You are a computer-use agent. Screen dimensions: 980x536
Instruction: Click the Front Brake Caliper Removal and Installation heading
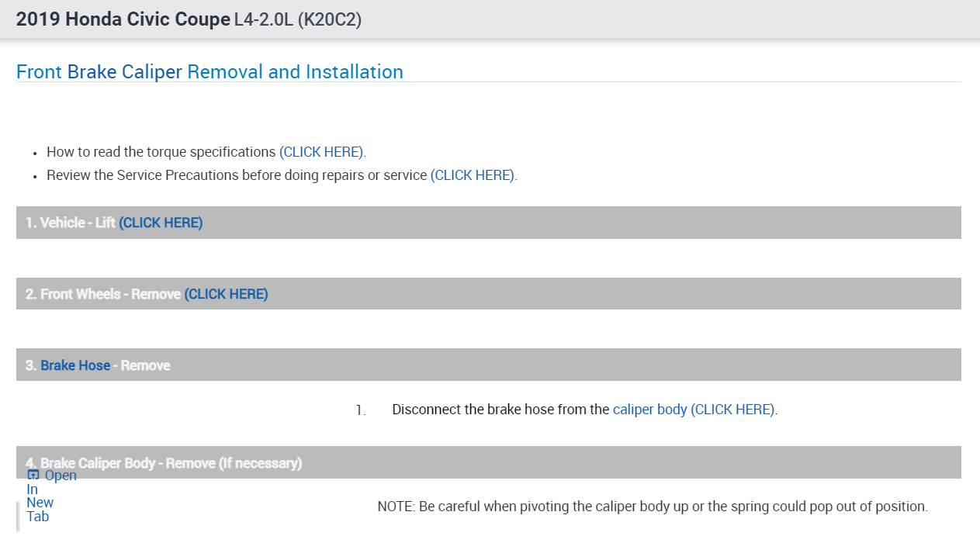coord(210,72)
